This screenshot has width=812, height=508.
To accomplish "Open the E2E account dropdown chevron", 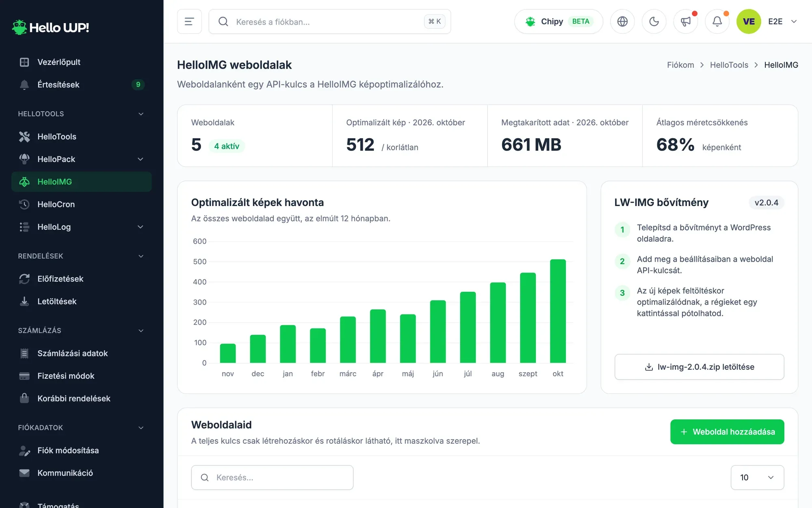I will pyautogui.click(x=794, y=22).
